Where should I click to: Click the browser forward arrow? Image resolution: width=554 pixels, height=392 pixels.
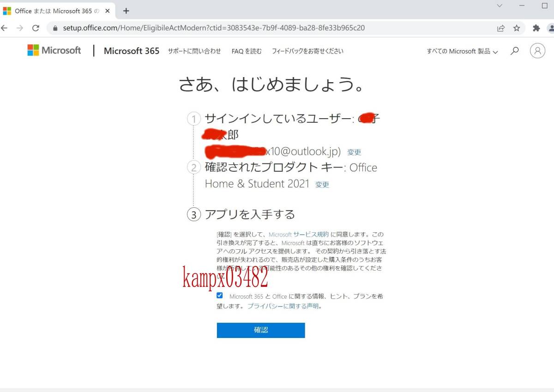pyautogui.click(x=19, y=28)
